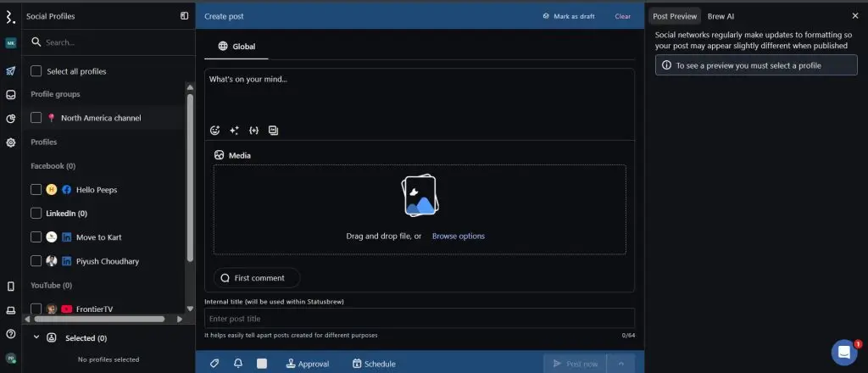
Task: Open the Reports pie chart icon
Action: [x=10, y=119]
